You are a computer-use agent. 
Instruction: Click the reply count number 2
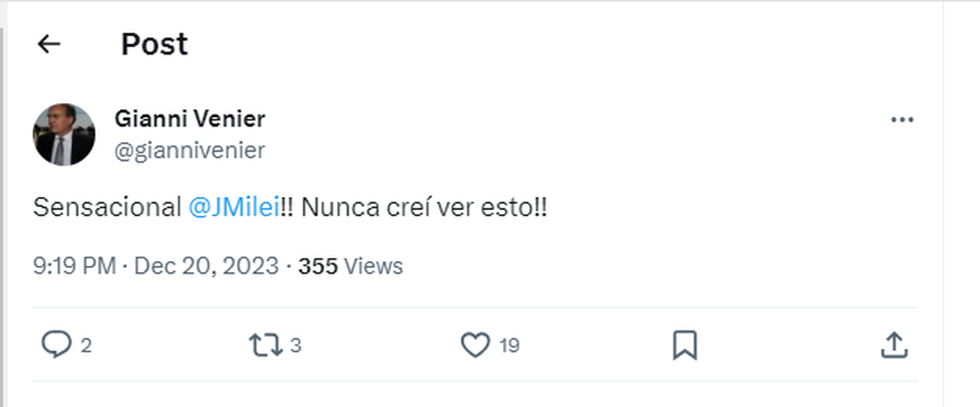point(86,346)
